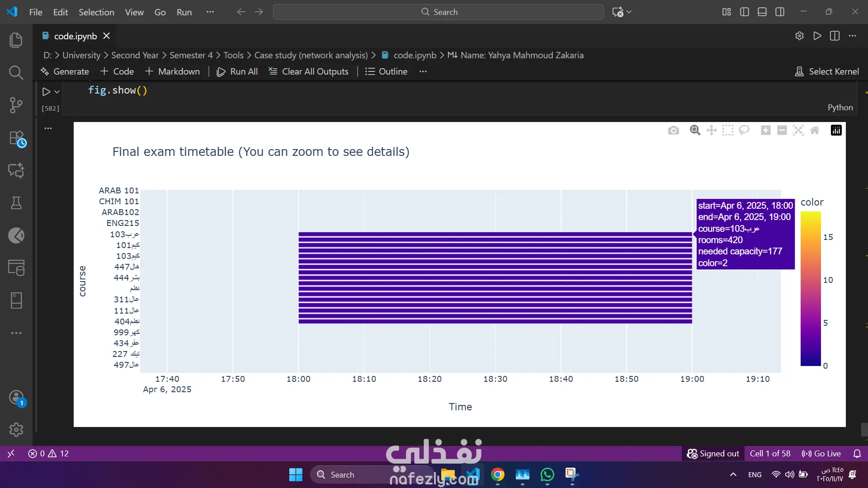Toggle the secondary sidebar layout

pos(780,12)
